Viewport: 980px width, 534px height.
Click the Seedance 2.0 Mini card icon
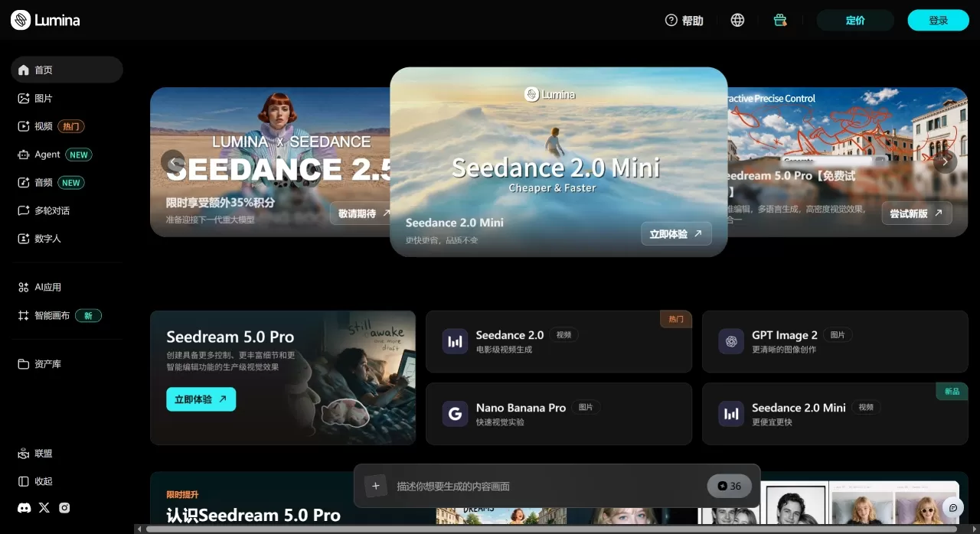click(731, 414)
